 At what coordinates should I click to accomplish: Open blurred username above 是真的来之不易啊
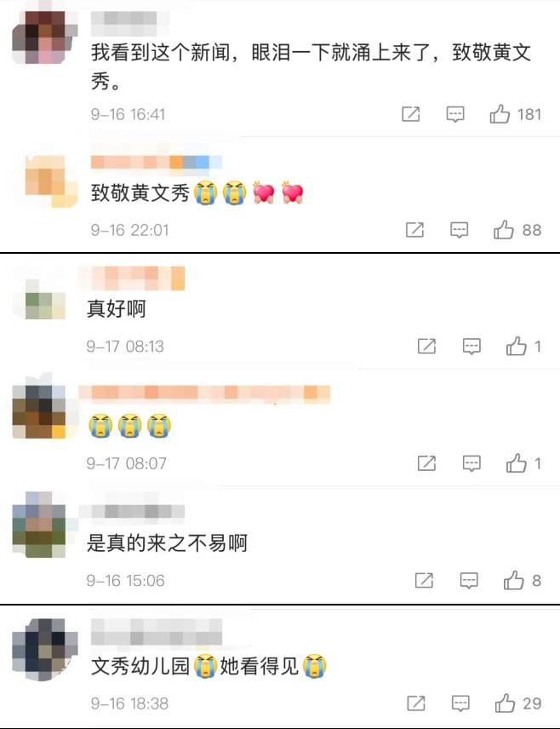click(132, 512)
